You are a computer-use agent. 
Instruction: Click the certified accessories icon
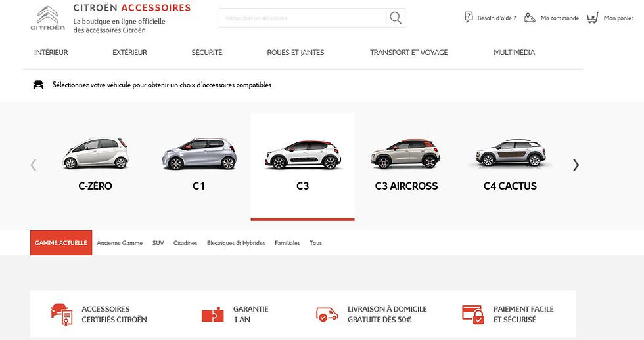[x=62, y=314]
